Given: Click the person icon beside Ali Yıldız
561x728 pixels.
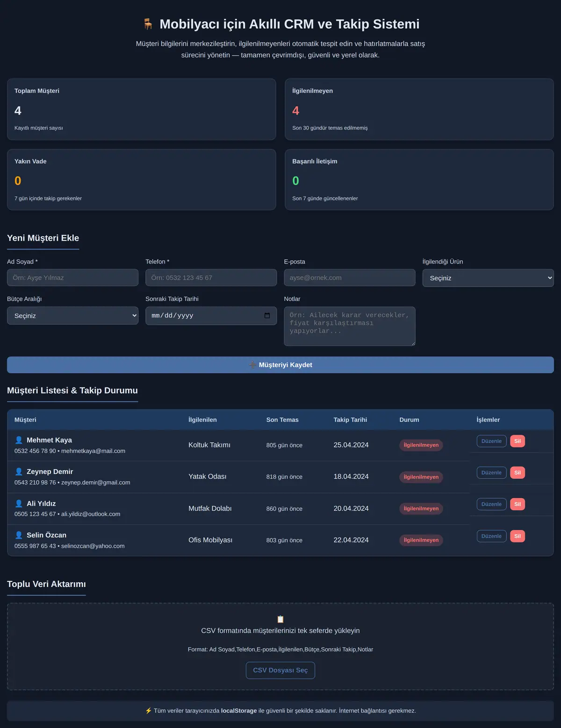Looking at the screenshot, I should (19, 503).
